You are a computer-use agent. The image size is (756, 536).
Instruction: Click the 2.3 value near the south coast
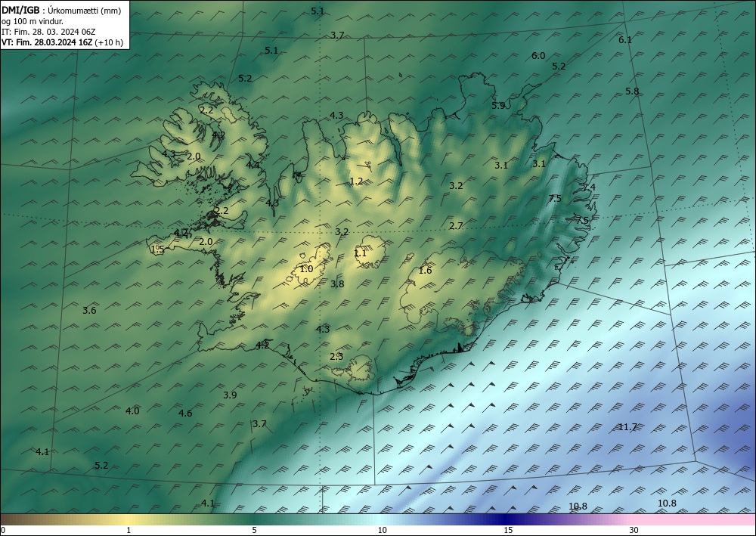coord(336,357)
